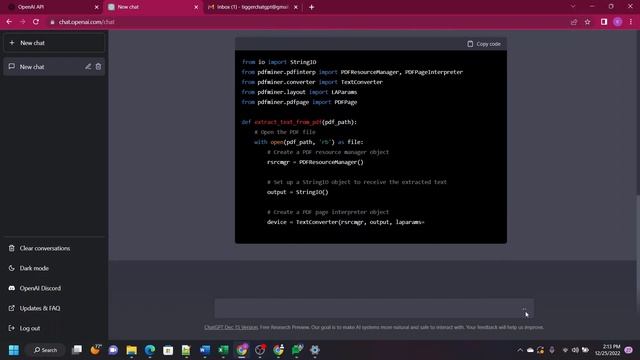Copy the code block with Copy code

[484, 44]
